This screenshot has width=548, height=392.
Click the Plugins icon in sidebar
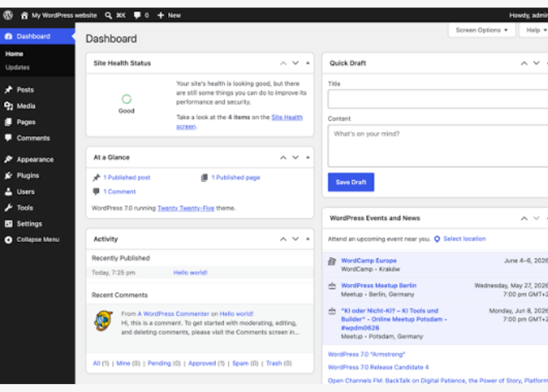[9, 175]
